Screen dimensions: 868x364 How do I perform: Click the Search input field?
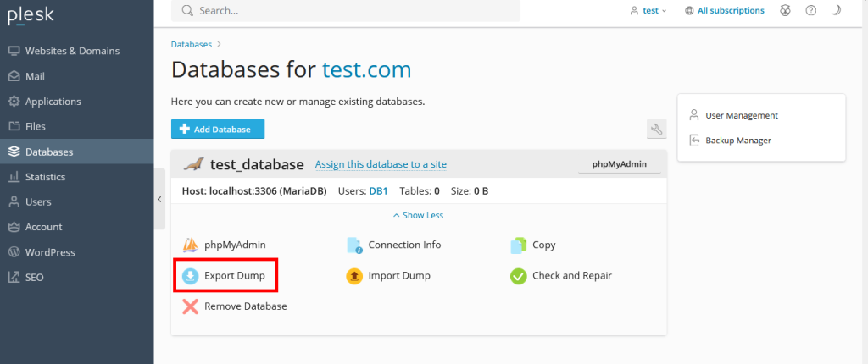[346, 11]
